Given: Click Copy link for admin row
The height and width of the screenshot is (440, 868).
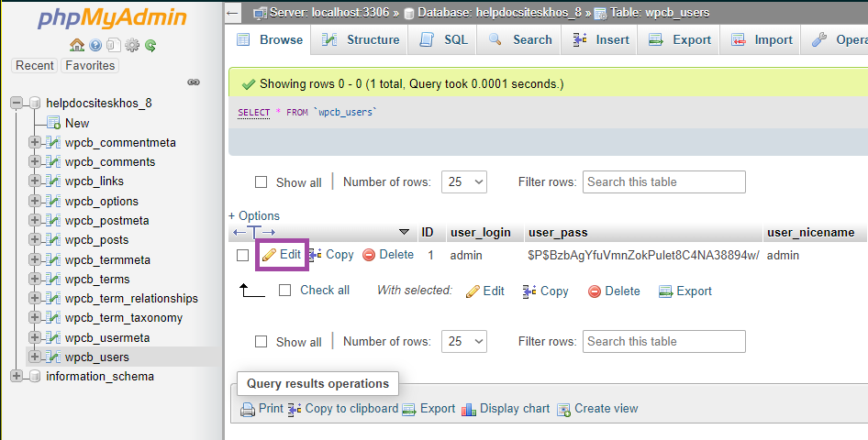Looking at the screenshot, I should [331, 254].
